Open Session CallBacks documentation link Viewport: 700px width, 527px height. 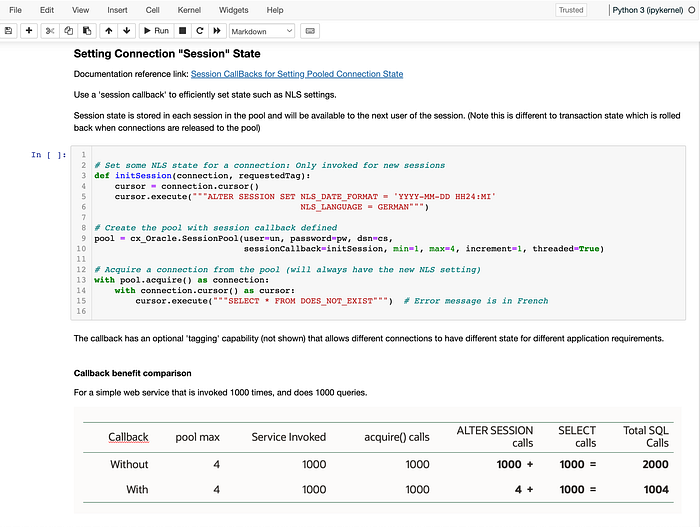(297, 74)
